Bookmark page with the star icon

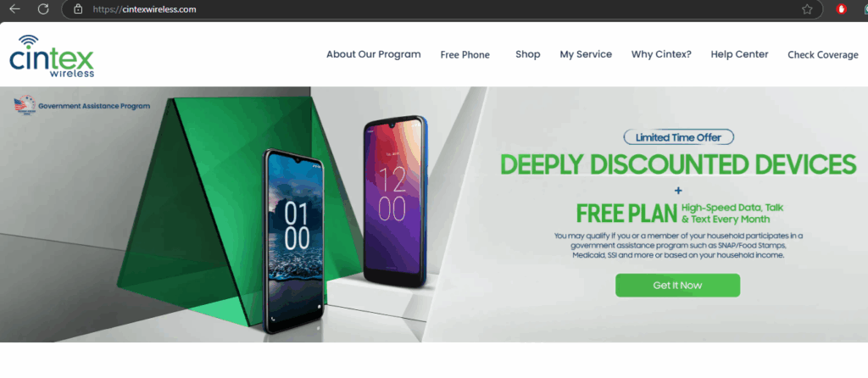coord(807,8)
